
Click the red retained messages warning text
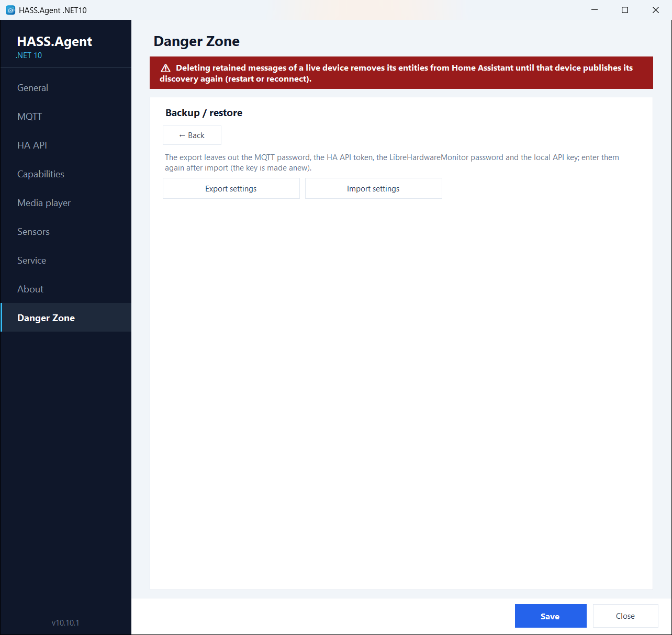(x=396, y=73)
